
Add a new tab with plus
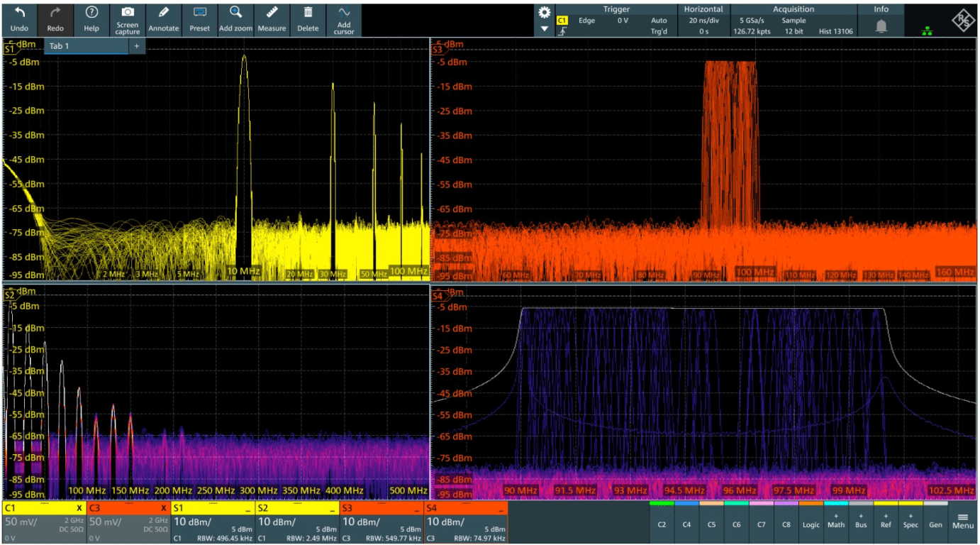point(137,46)
